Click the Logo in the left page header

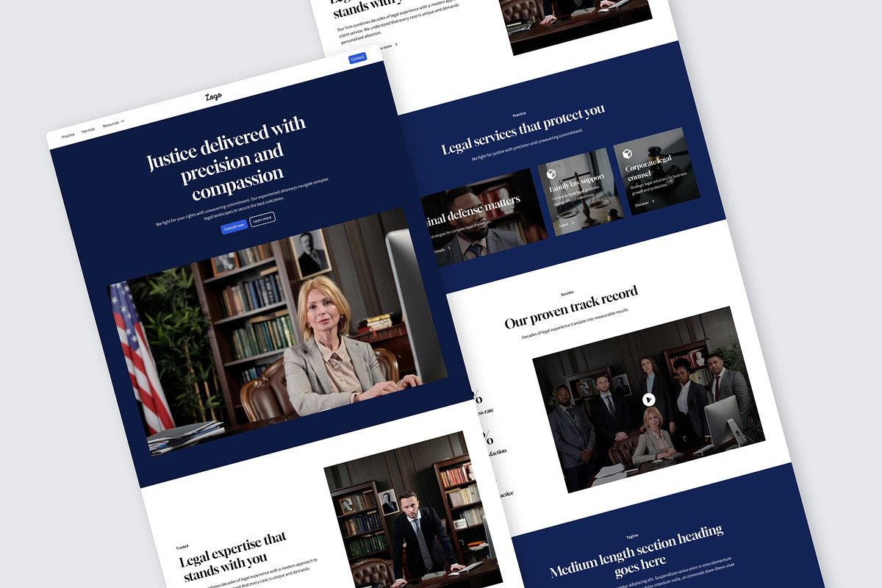pyautogui.click(x=213, y=97)
